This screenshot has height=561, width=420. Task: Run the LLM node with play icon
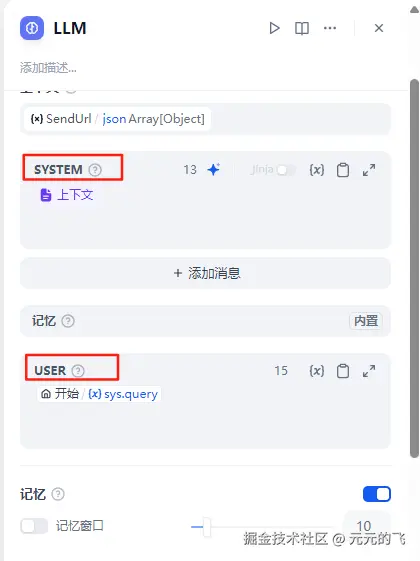pos(274,28)
